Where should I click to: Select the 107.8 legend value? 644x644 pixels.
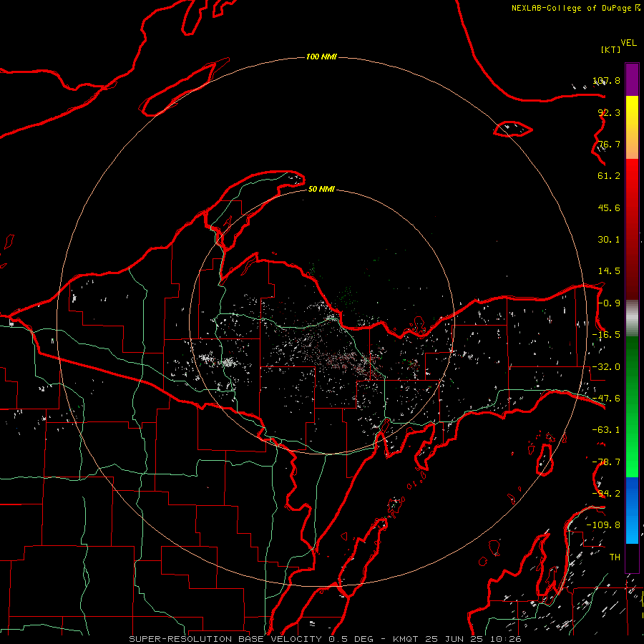coord(607,80)
